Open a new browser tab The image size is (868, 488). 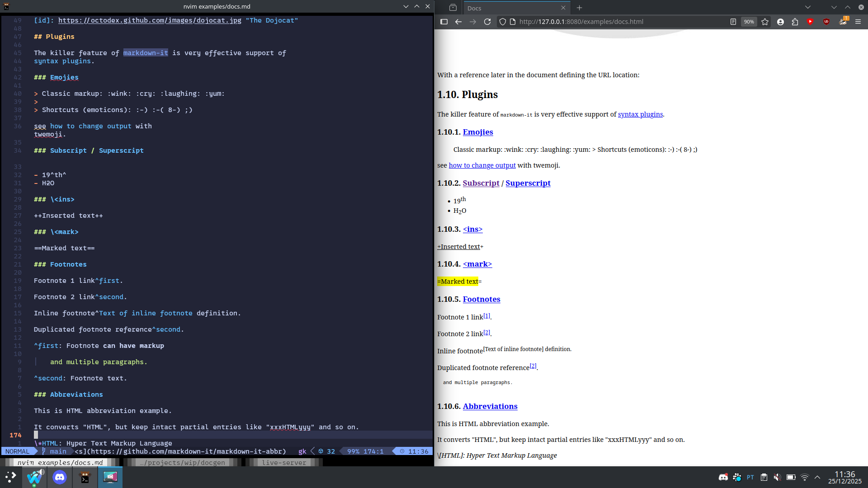[580, 8]
